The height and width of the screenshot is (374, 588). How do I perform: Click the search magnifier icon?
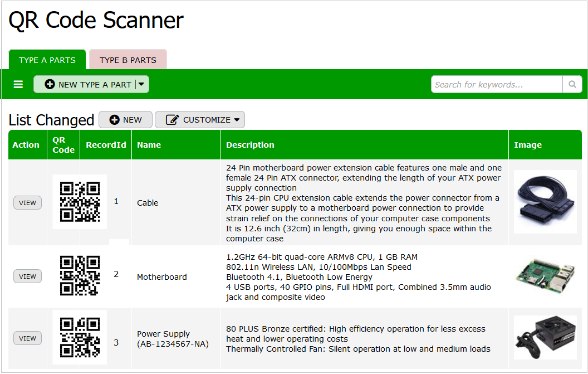[x=572, y=85]
